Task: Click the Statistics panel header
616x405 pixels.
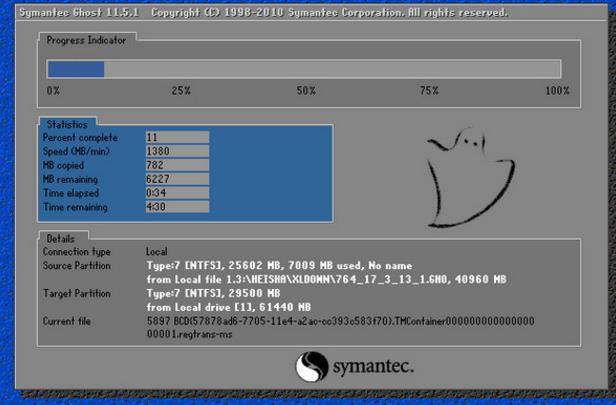Action: click(67, 123)
